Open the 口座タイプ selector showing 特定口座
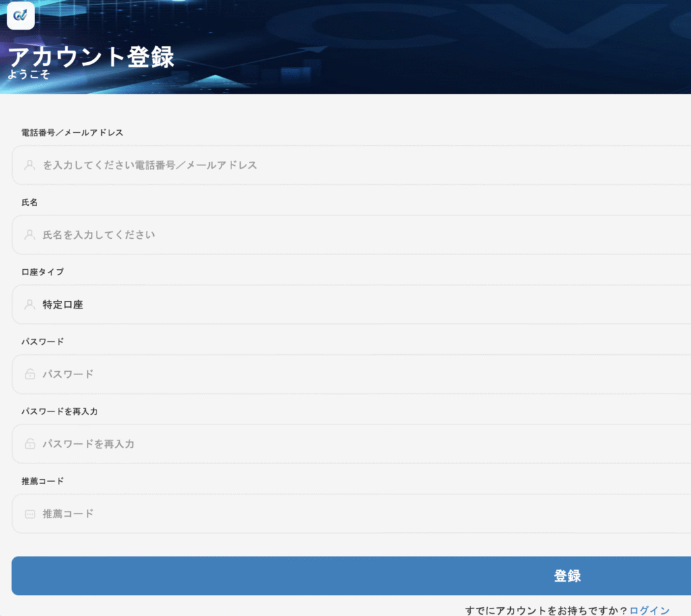 pos(351,304)
